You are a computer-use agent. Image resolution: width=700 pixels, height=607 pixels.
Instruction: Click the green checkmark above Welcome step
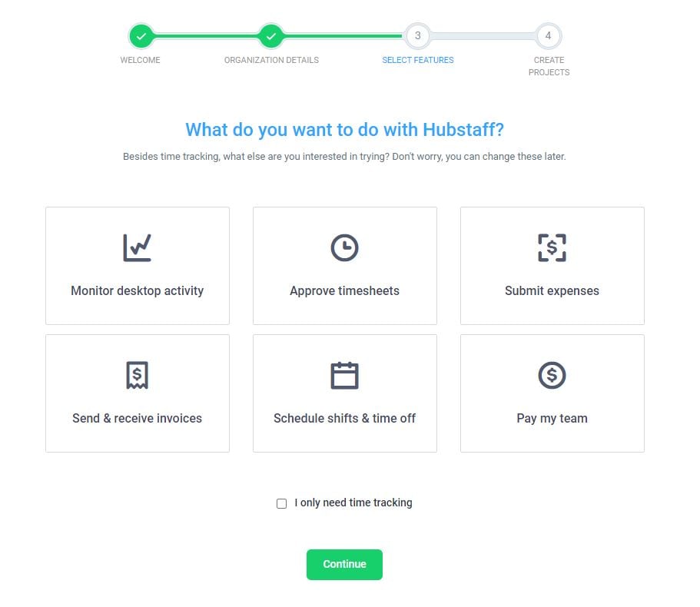[141, 36]
